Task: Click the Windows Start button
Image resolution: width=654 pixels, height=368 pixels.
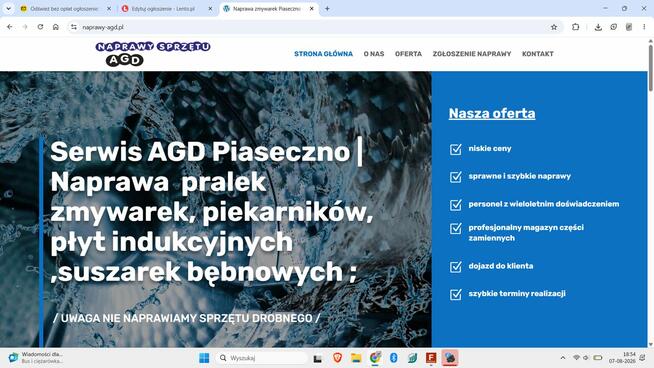Action: [x=204, y=358]
